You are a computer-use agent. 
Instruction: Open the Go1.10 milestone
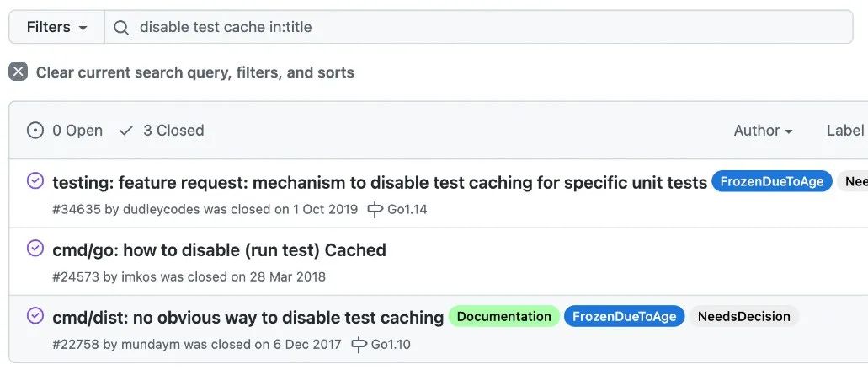pyautogui.click(x=381, y=345)
